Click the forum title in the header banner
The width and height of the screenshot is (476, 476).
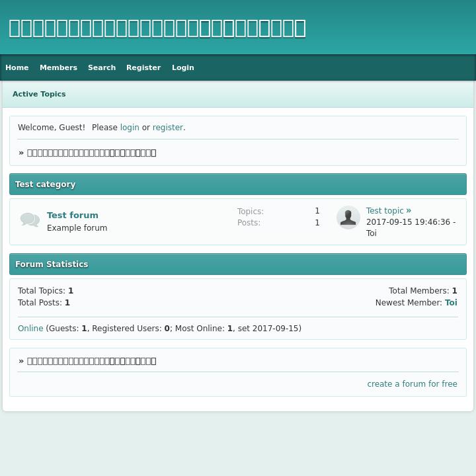(157, 28)
